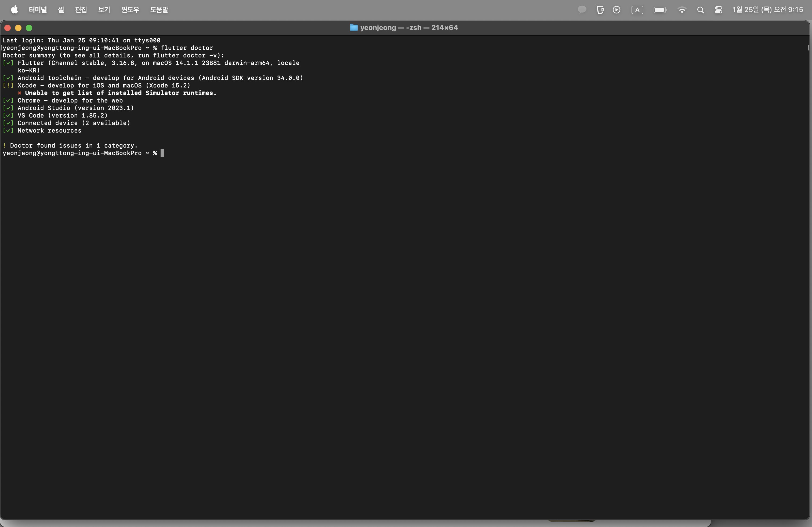Screen dimensions: 812x527
Task: Click the 'Last login: Thu Jan 25' line
Action: [x=82, y=40]
